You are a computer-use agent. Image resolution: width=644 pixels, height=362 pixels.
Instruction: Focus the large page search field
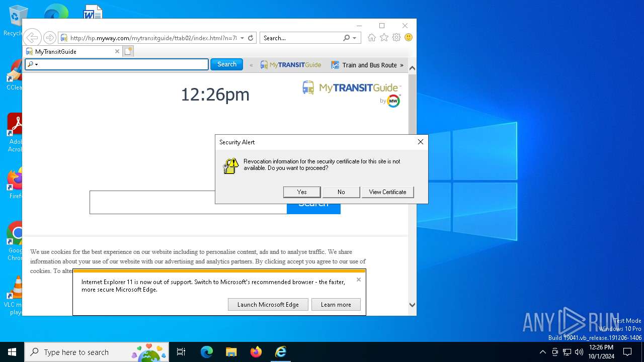tap(188, 202)
